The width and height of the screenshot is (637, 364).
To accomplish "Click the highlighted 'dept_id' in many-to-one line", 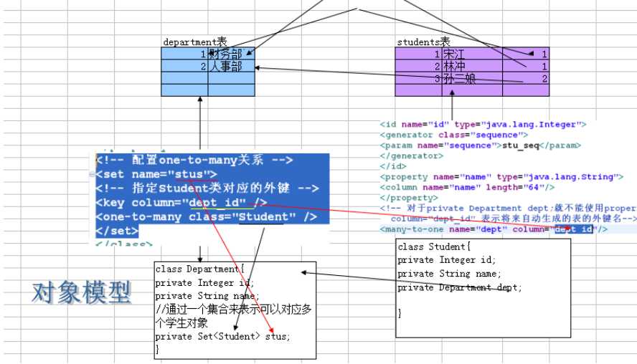I will point(574,229).
